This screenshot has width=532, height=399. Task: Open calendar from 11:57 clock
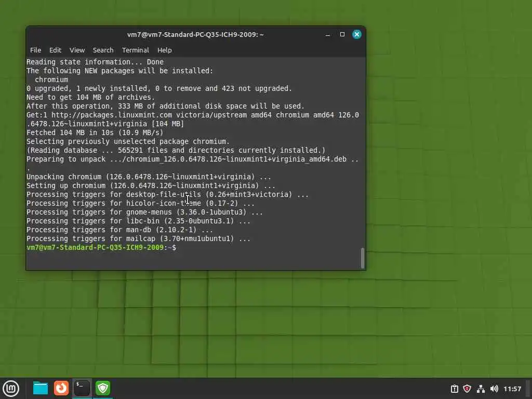tap(512, 389)
